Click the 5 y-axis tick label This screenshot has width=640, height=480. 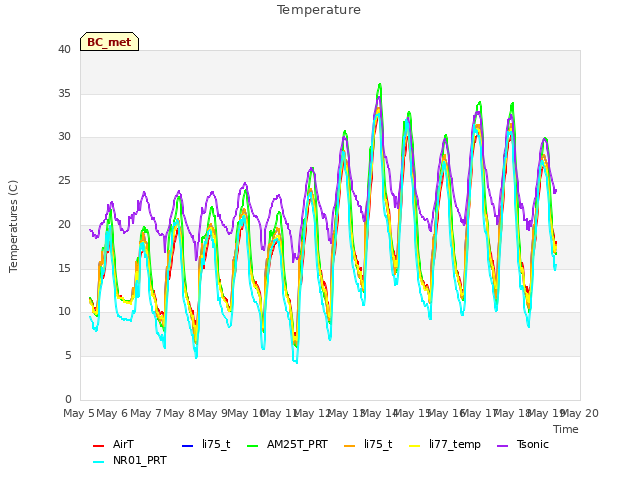pyautogui.click(x=68, y=356)
